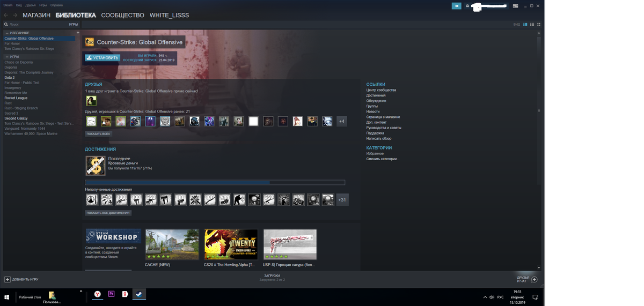This screenshot has width=644, height=306.
Task: Open the Справка menu
Action: 56,5
